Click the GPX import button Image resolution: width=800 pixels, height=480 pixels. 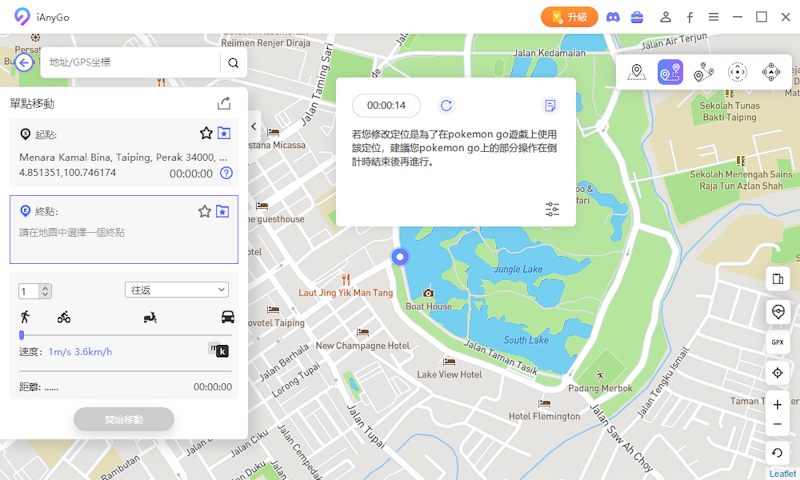pos(778,342)
